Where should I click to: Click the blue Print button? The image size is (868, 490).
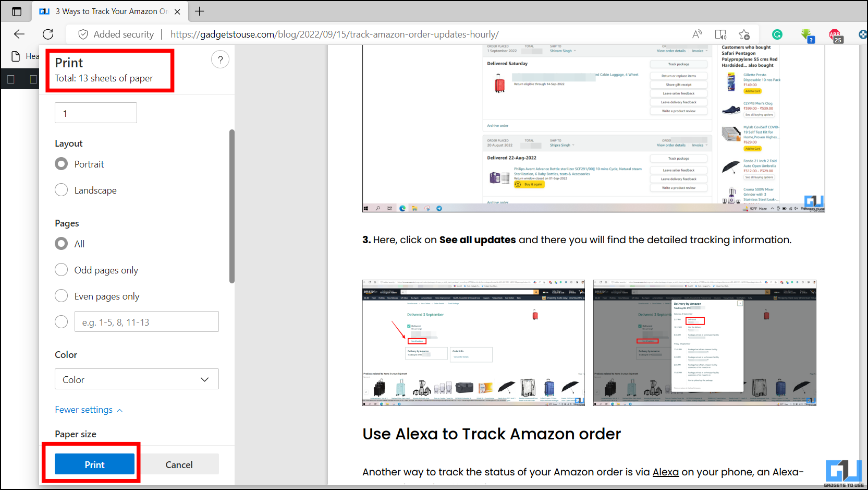[x=94, y=464]
